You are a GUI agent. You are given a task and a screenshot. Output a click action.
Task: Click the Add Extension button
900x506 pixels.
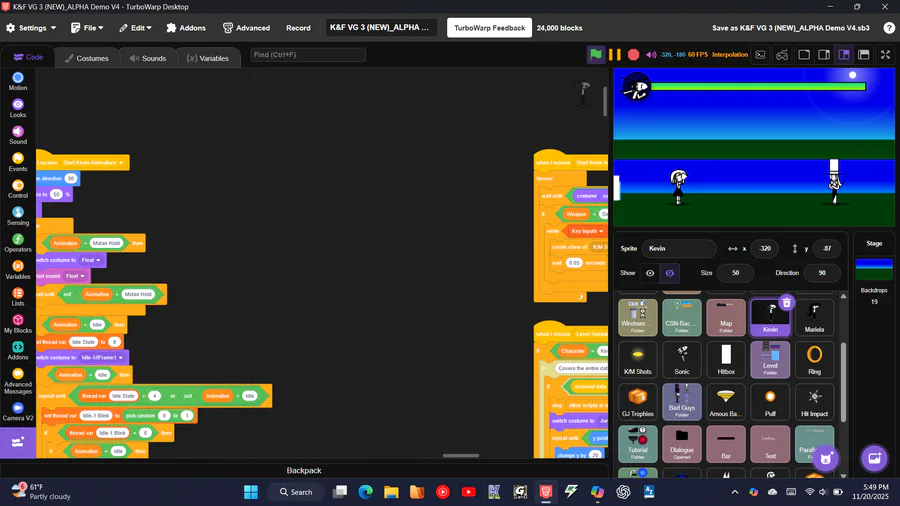pos(18,442)
